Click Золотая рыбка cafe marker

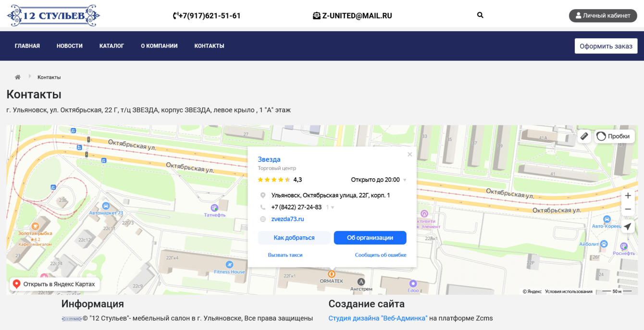[35, 226]
